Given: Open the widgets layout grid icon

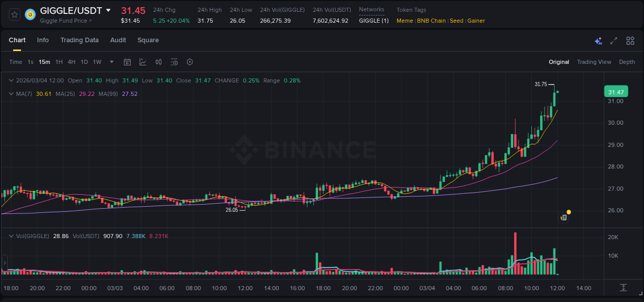Looking at the screenshot, I should 630,40.
